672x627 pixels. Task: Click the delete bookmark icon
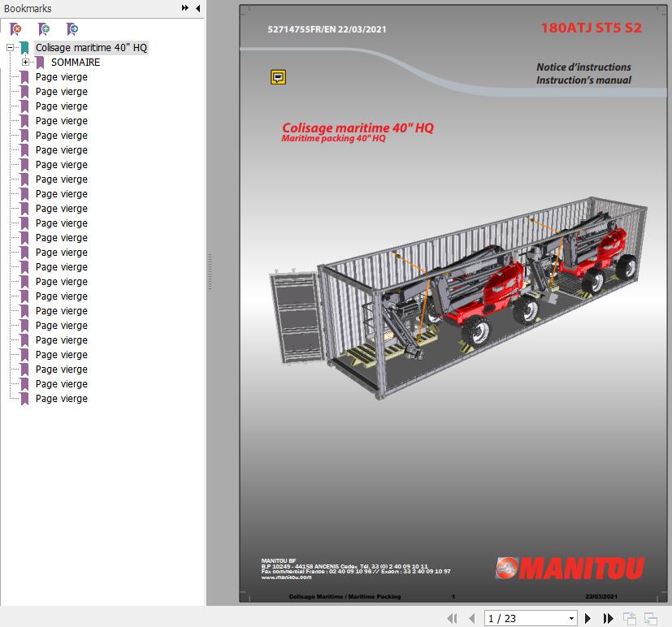click(x=15, y=29)
